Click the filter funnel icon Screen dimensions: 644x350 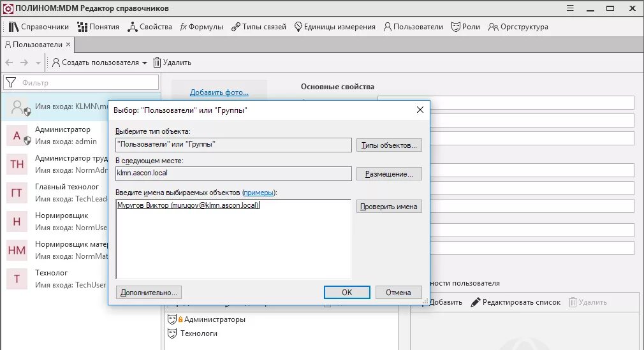[x=11, y=83]
